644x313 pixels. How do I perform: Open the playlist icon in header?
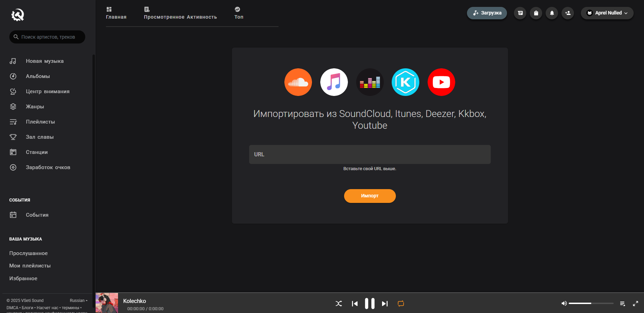pyautogui.click(x=520, y=13)
